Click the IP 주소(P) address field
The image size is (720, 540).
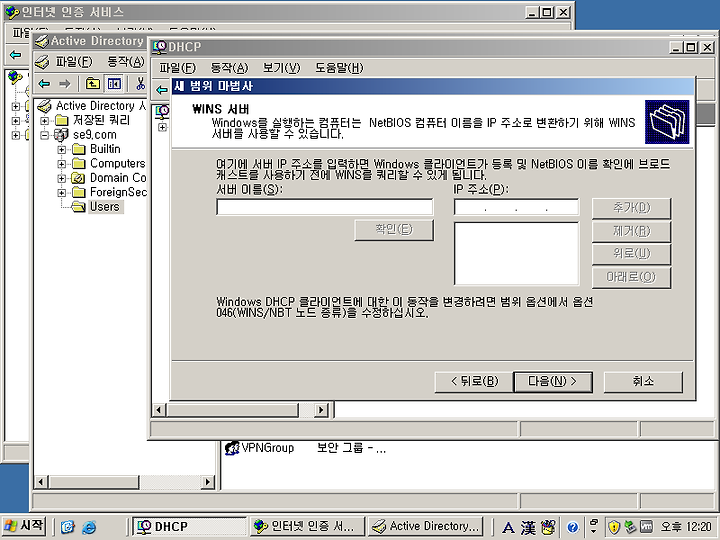[x=516, y=207]
